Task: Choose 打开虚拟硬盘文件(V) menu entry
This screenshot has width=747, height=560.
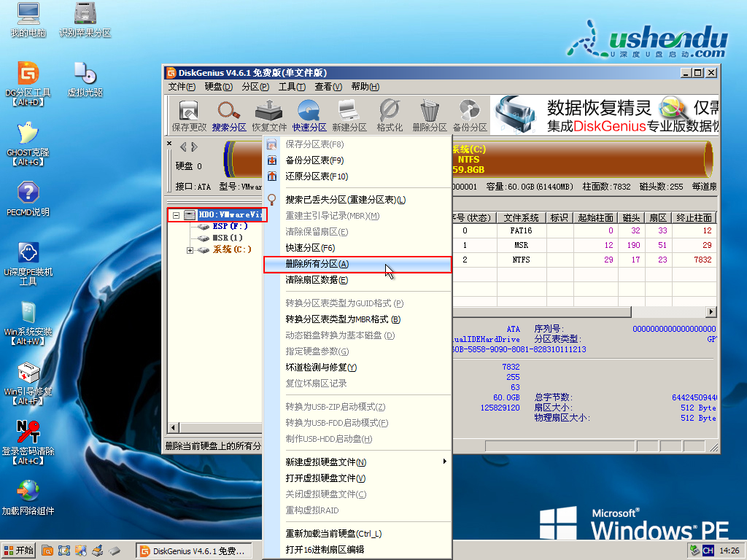Action: (x=357, y=478)
